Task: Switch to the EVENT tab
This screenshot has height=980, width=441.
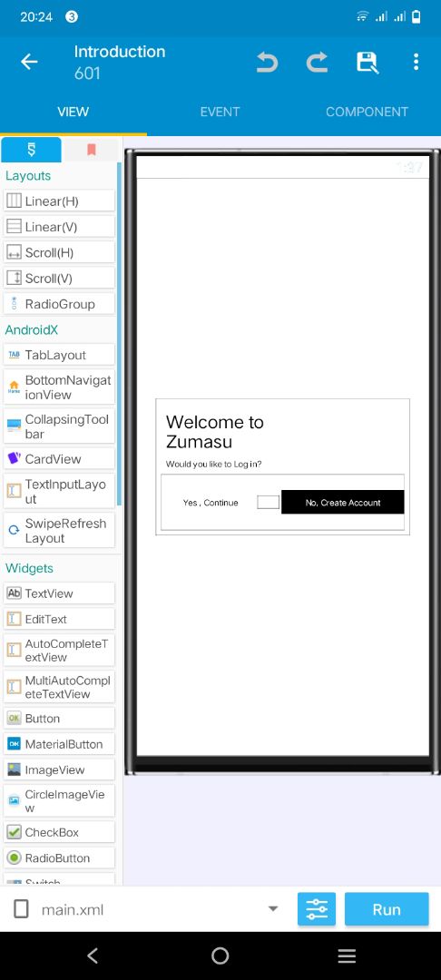Action: click(x=220, y=112)
